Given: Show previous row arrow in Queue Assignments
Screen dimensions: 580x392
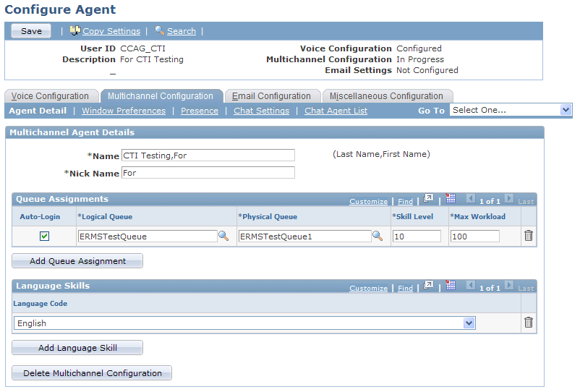Looking at the screenshot, I should (x=471, y=199).
